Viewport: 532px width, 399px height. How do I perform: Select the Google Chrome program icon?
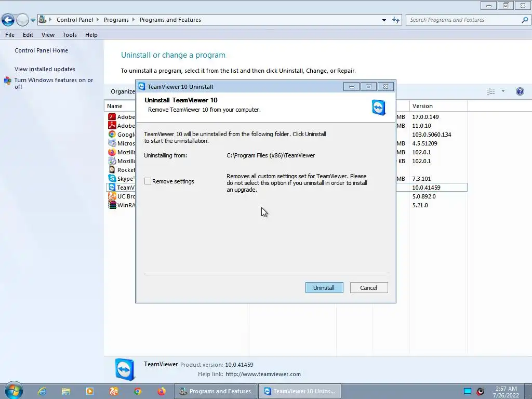pyautogui.click(x=112, y=134)
